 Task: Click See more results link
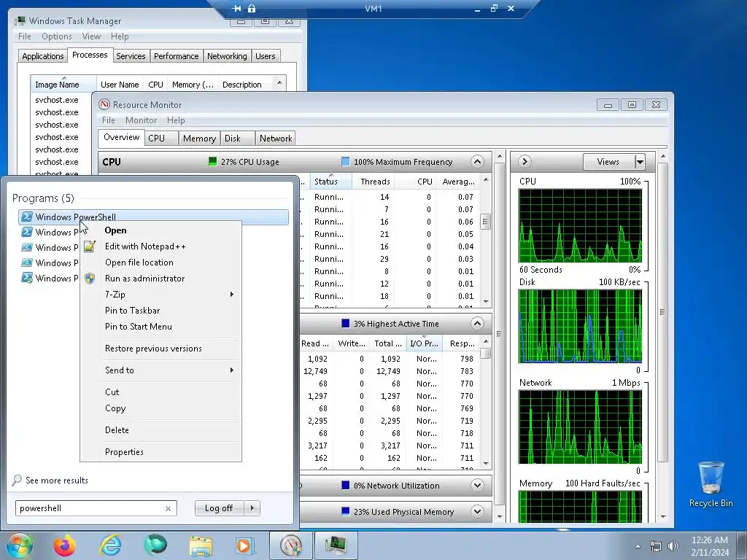57,481
